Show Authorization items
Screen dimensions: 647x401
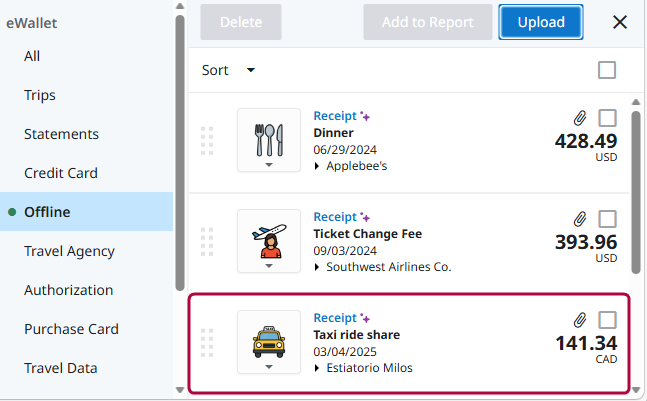(x=86, y=290)
